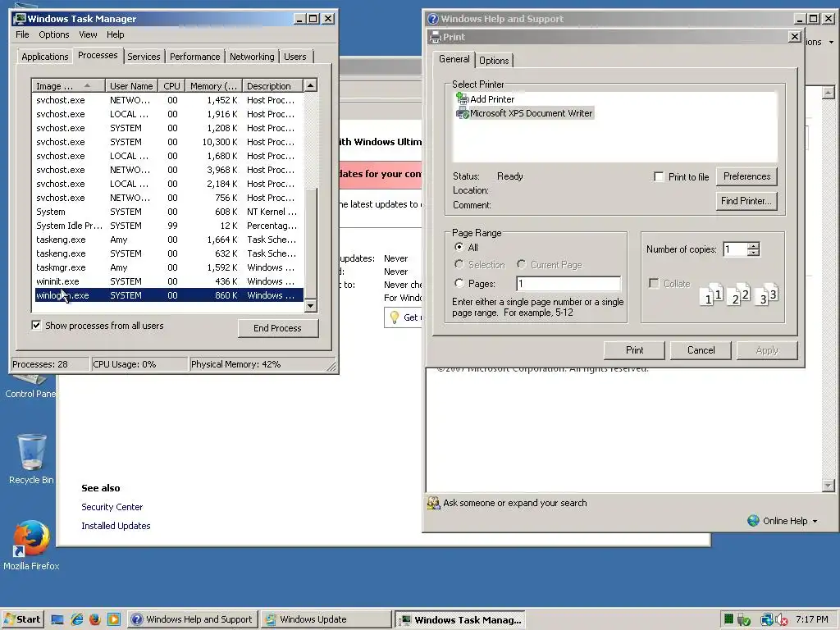Image resolution: width=840 pixels, height=630 pixels.
Task: Click process list scrollbar up arrow
Action: tap(310, 85)
